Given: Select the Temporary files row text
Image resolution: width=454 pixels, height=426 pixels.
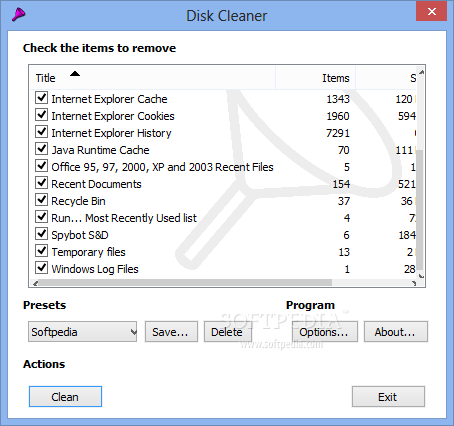Looking at the screenshot, I should (88, 252).
